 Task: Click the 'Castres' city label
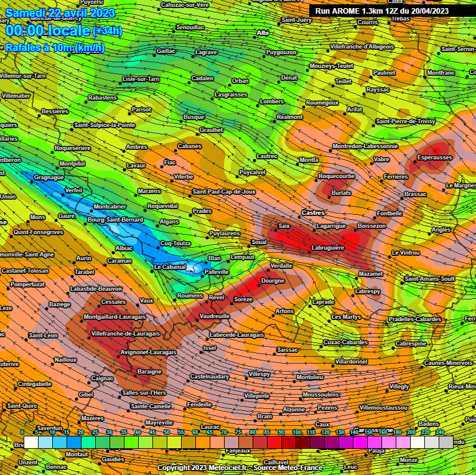click(313, 213)
